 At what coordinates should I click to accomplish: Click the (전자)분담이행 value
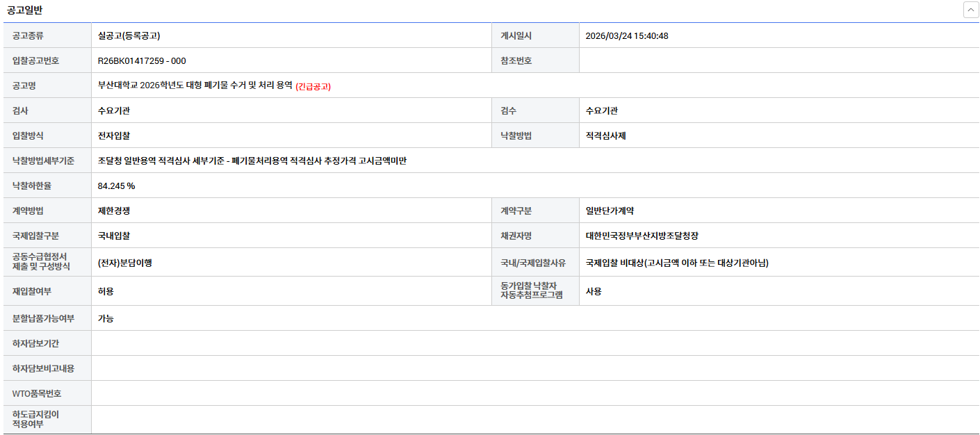tap(125, 263)
